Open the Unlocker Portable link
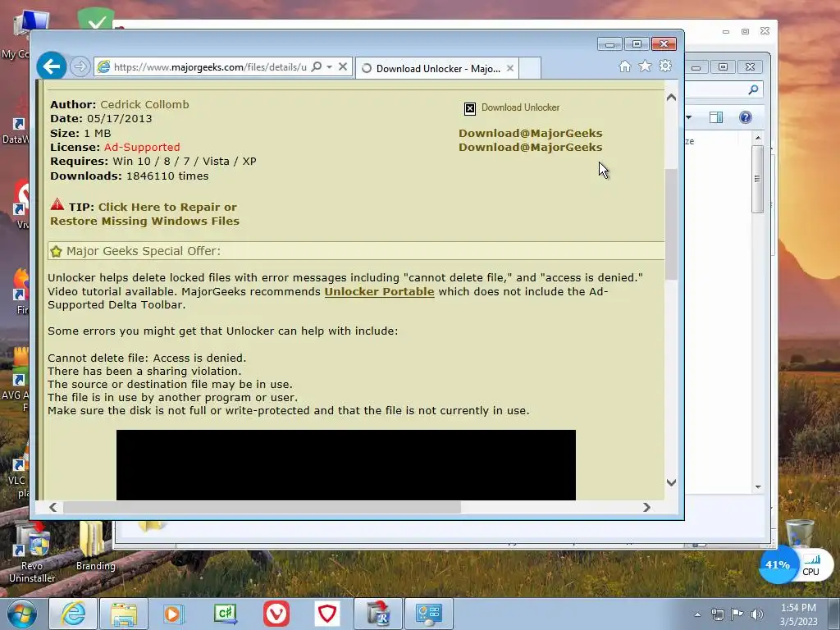 click(x=379, y=291)
